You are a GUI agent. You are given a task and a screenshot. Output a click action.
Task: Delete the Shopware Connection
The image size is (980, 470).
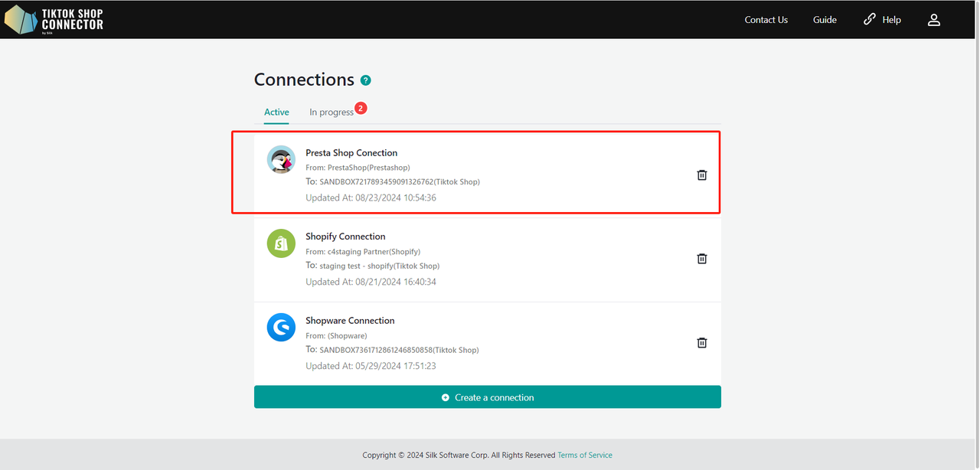click(x=702, y=343)
